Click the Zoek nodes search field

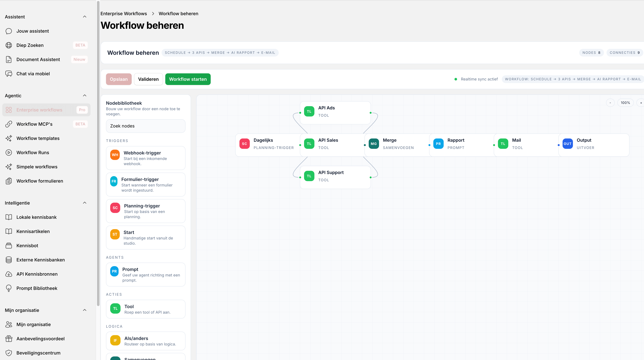146,126
